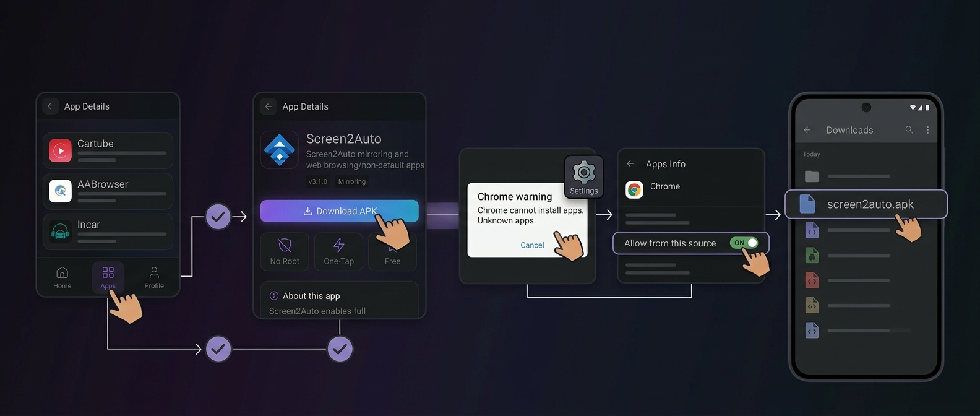Open the Downloads three-dot overflow menu
Image resolution: width=980 pixels, height=416 pixels.
[x=927, y=129]
